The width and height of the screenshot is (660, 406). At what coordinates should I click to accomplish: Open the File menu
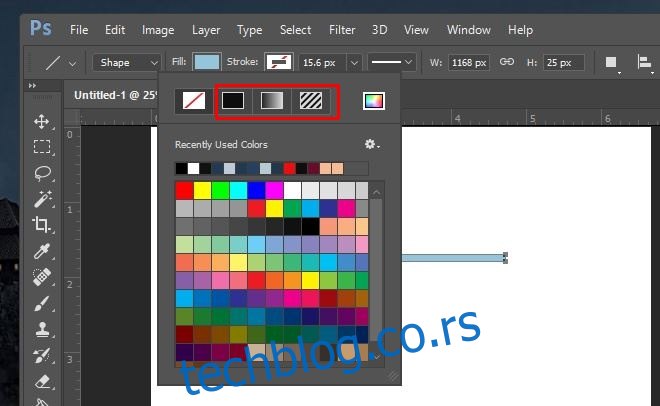tap(79, 30)
